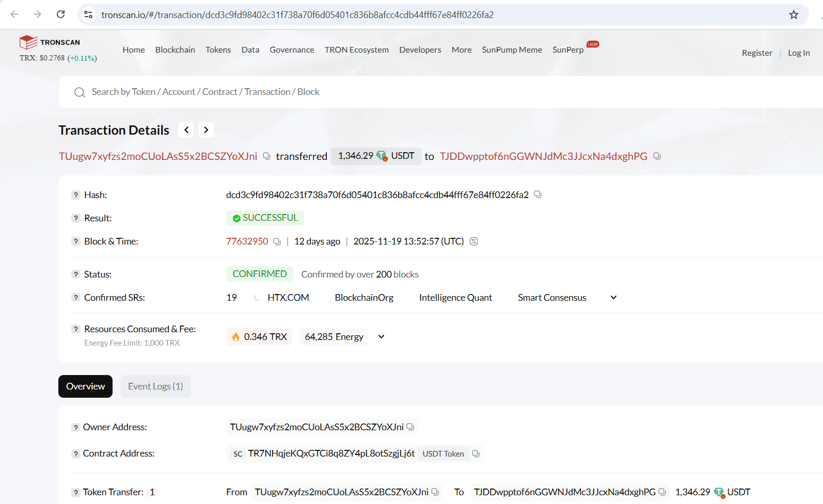
Task: Click the 1,346.29 USDT amount badge
Action: tap(376, 156)
